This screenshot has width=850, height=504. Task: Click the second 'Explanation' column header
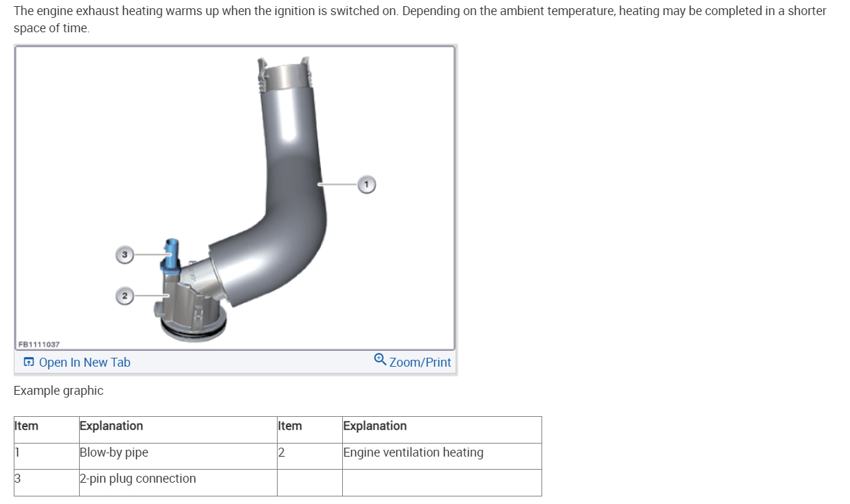point(442,430)
